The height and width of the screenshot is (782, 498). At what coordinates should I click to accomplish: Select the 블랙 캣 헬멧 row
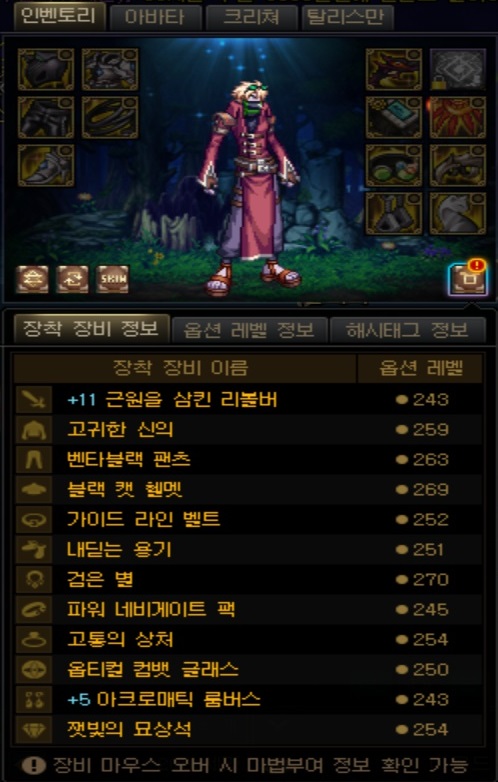248,489
